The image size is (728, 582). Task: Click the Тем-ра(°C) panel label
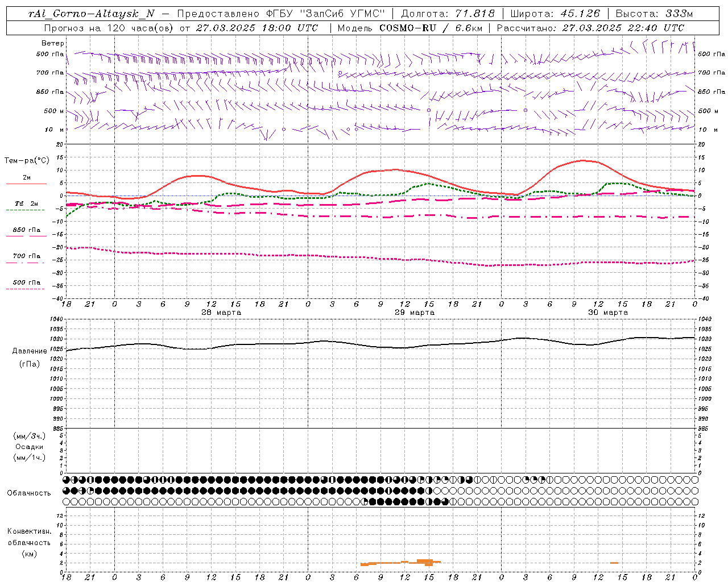[27, 161]
